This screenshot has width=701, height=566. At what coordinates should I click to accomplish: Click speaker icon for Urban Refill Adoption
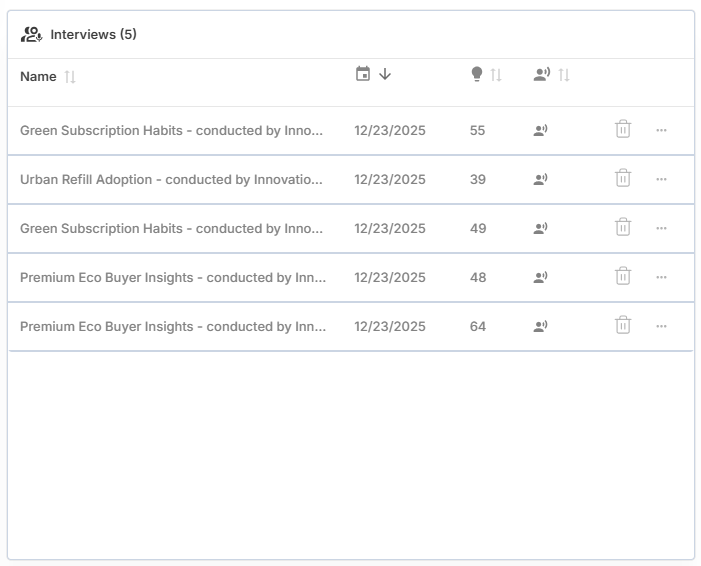541,180
